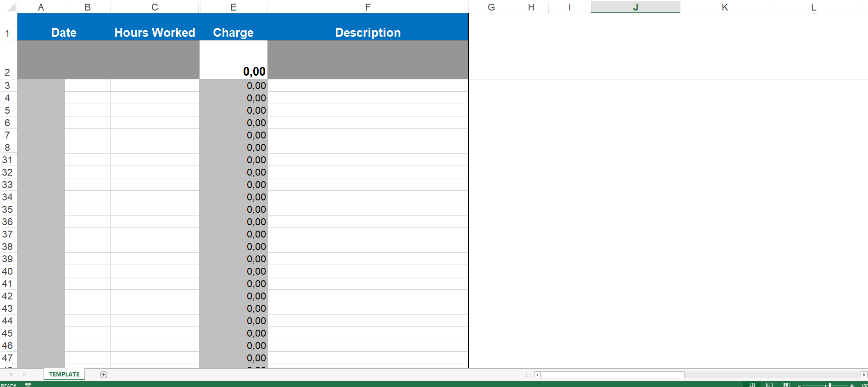868x387 pixels.
Task: Click the 0,00 charge cell in row 5
Action: coord(234,110)
